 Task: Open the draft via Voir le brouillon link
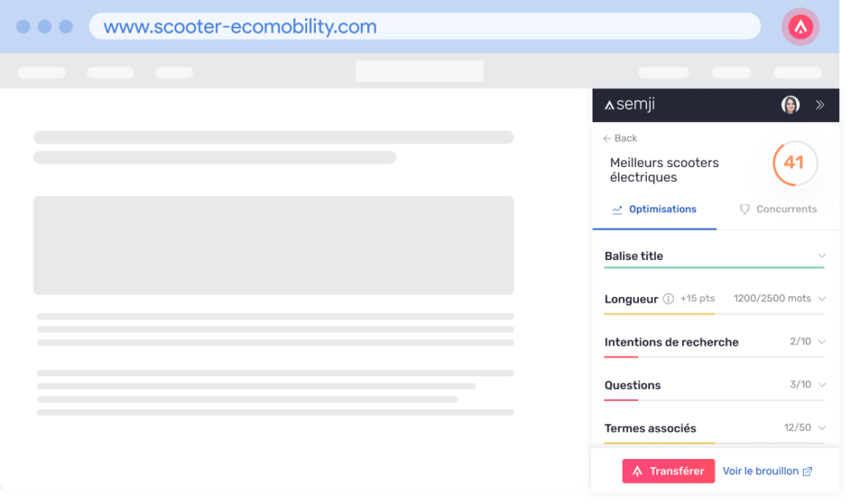click(761, 471)
